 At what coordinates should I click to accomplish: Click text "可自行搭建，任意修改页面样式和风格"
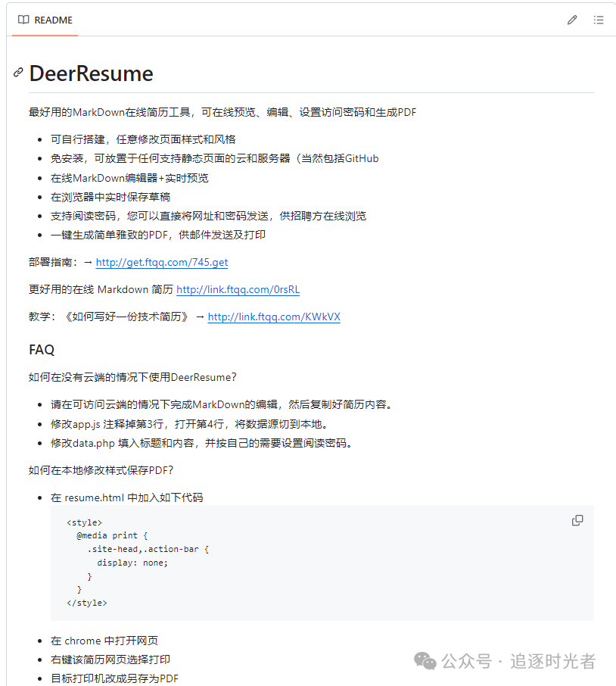point(143,139)
